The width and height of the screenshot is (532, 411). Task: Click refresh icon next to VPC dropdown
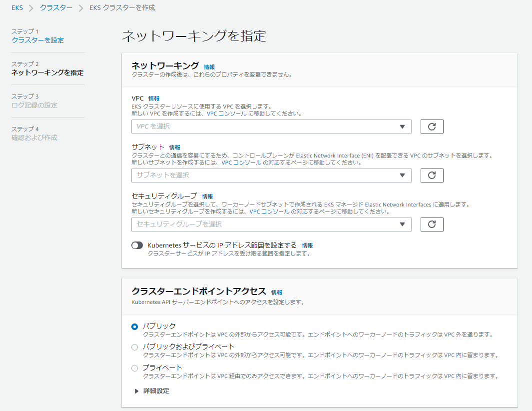point(432,126)
